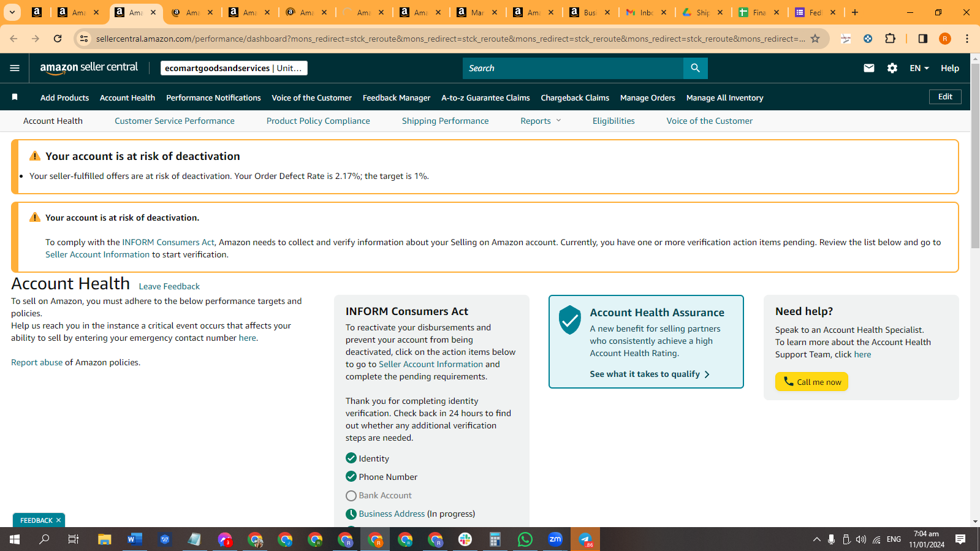Open See what it takes to qualify
Screen dimensions: 980x551
coord(650,374)
